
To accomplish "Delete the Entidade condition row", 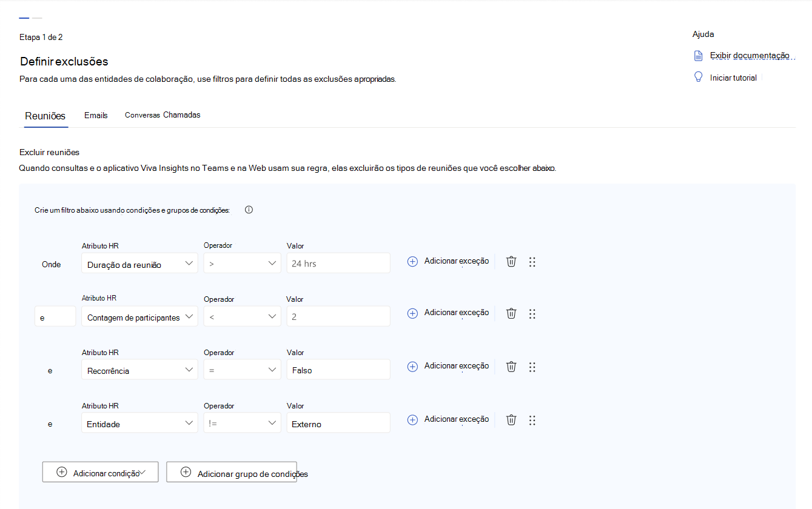I will pos(511,420).
